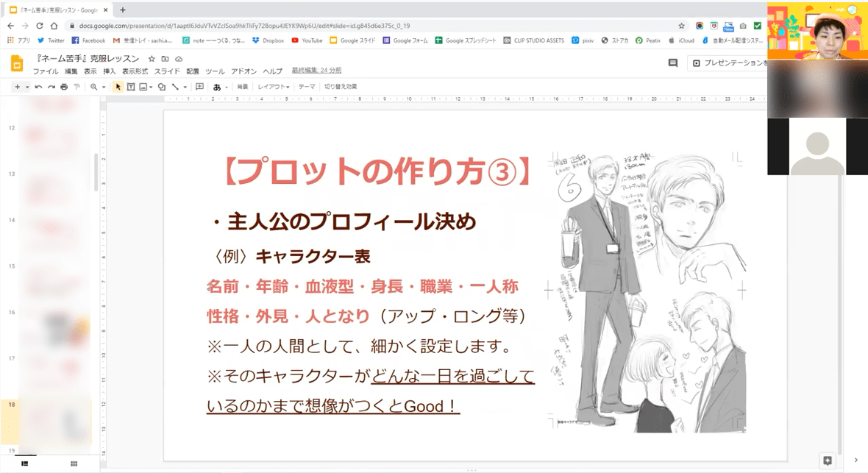Click the move to folder icon
The image size is (868, 473).
click(165, 59)
